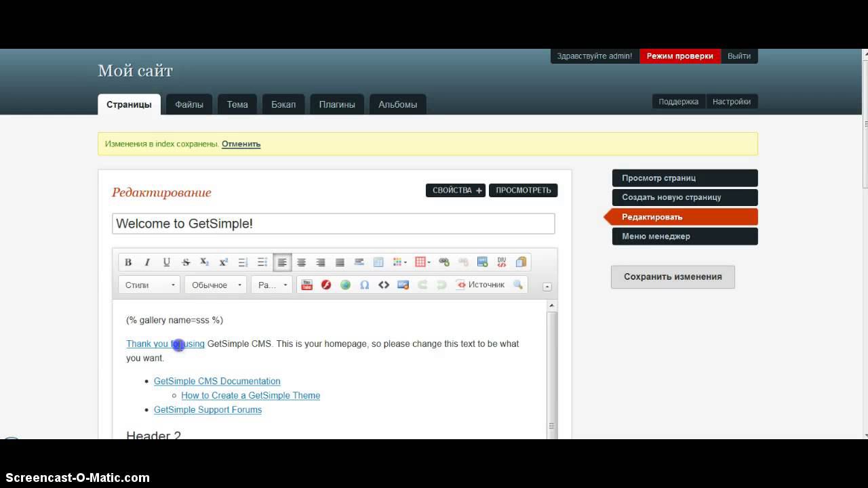Log out with Выйти

739,56
